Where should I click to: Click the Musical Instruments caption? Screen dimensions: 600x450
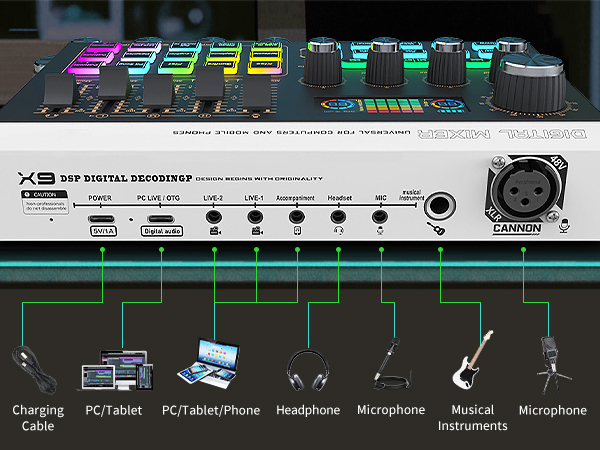click(x=473, y=418)
